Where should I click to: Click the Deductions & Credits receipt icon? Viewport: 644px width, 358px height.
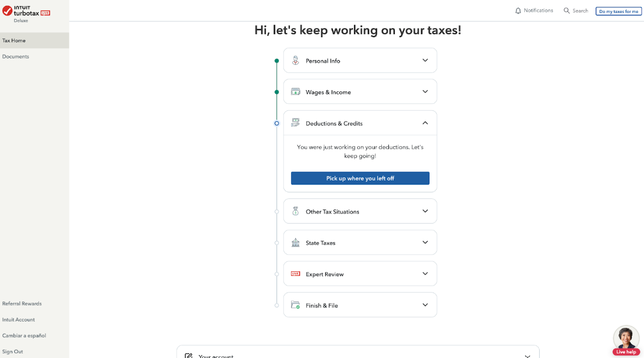click(x=295, y=123)
